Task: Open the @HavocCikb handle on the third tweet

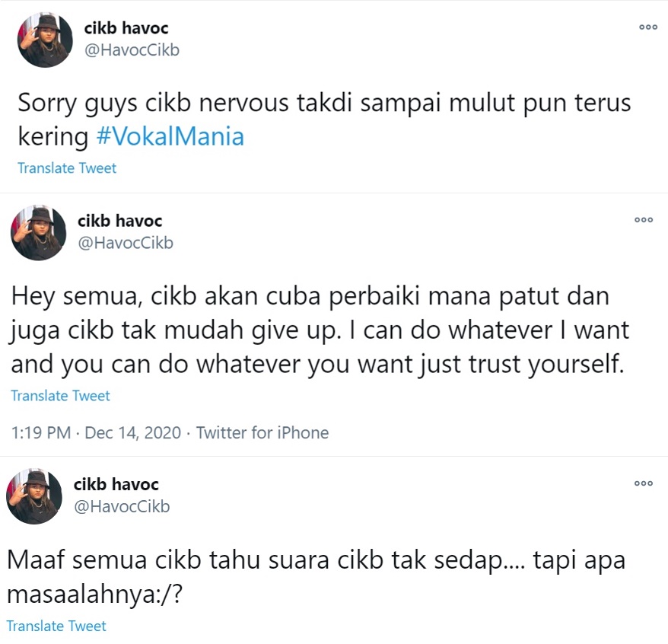Action: [122, 506]
